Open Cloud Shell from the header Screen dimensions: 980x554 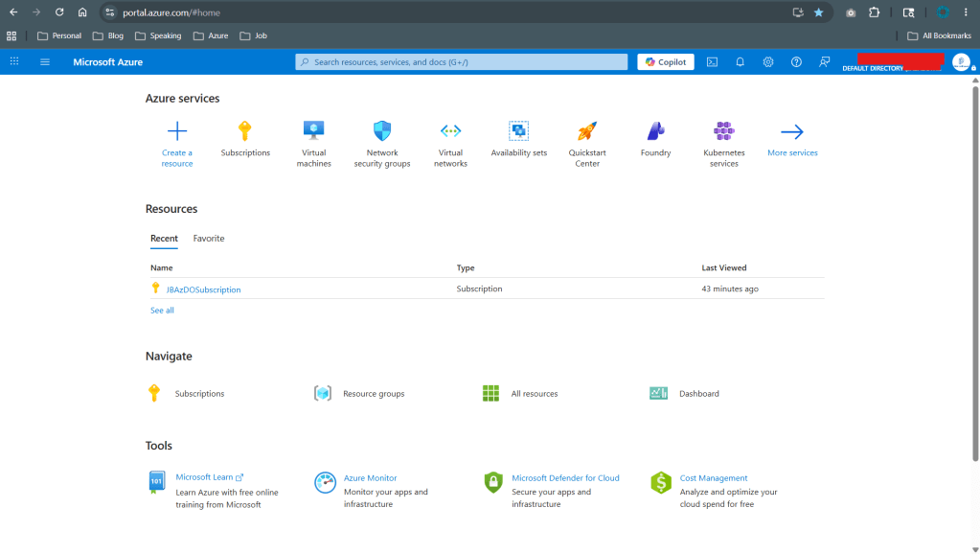click(712, 62)
